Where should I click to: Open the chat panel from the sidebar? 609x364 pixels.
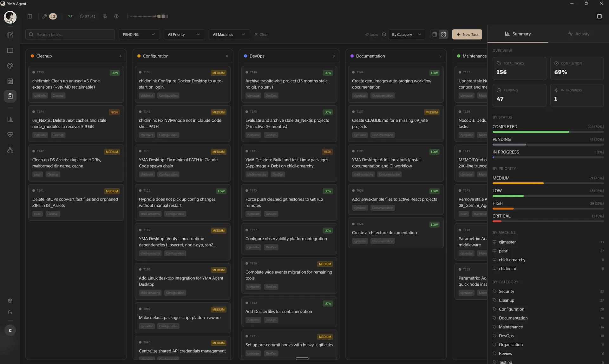[10, 51]
